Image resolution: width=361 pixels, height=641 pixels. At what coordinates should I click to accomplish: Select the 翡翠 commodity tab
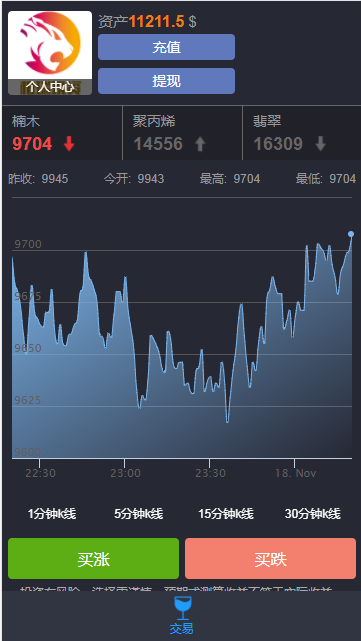[x=302, y=133]
